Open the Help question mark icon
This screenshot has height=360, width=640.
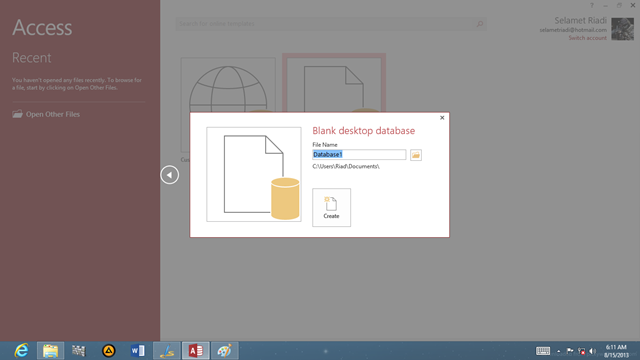592,5
